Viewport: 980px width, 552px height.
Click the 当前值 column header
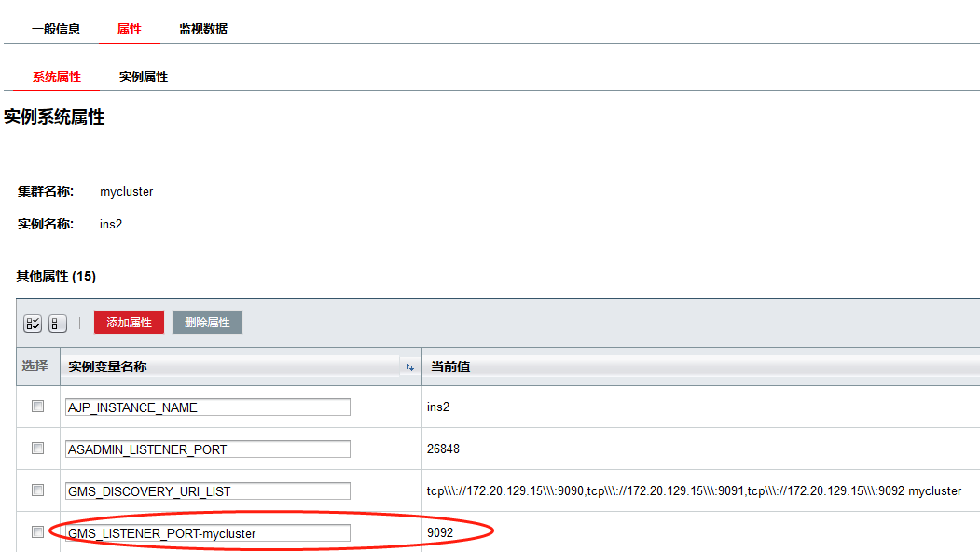click(x=450, y=366)
